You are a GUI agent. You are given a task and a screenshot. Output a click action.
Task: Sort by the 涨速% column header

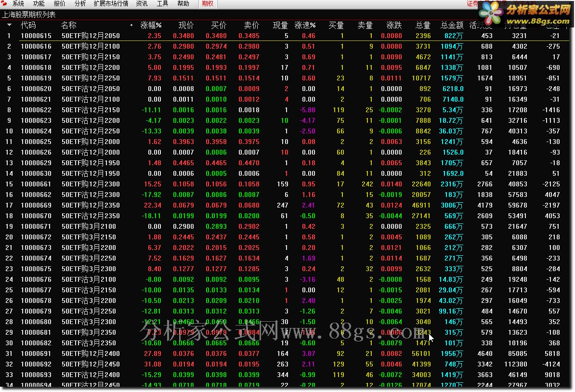pyautogui.click(x=305, y=25)
